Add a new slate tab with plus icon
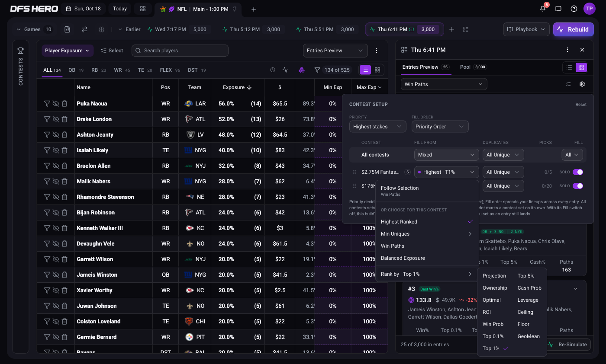 pyautogui.click(x=254, y=9)
